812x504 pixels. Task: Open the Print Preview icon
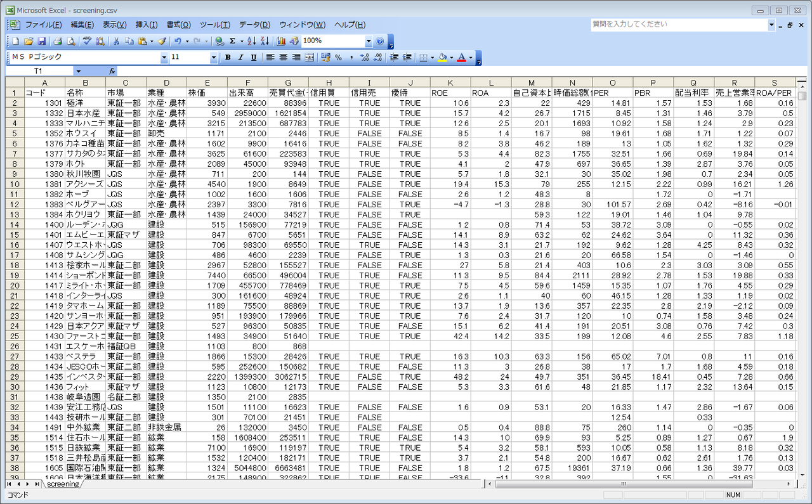71,41
